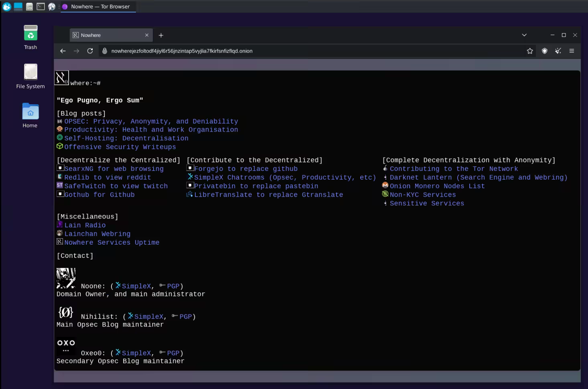Reload the current onion page
This screenshot has height=389, width=588.
click(90, 51)
